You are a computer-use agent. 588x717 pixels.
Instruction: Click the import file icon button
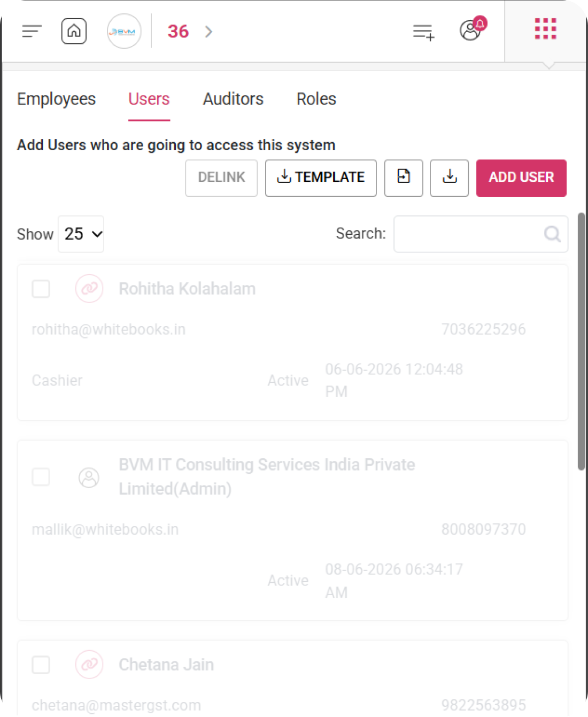[404, 178]
